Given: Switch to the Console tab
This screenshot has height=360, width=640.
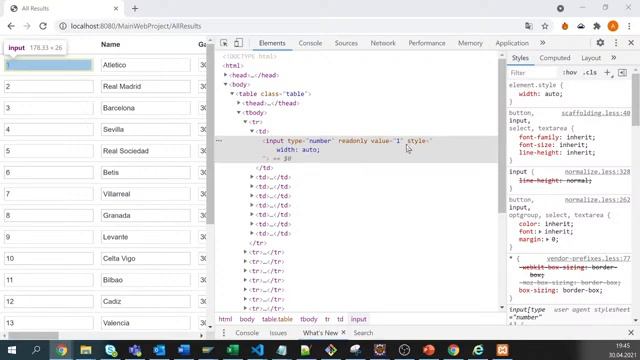Looking at the screenshot, I should [310, 43].
